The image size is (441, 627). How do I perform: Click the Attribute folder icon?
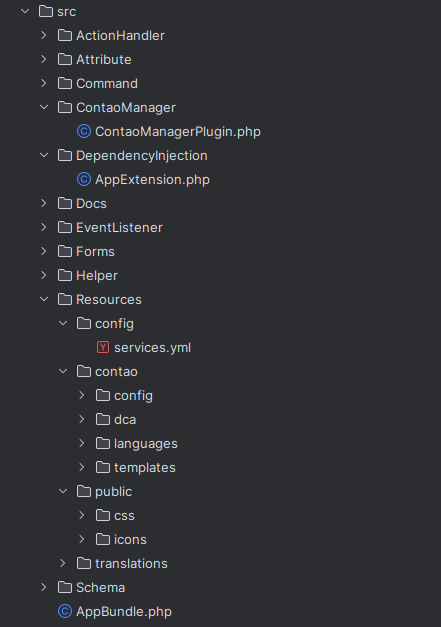(x=65, y=59)
